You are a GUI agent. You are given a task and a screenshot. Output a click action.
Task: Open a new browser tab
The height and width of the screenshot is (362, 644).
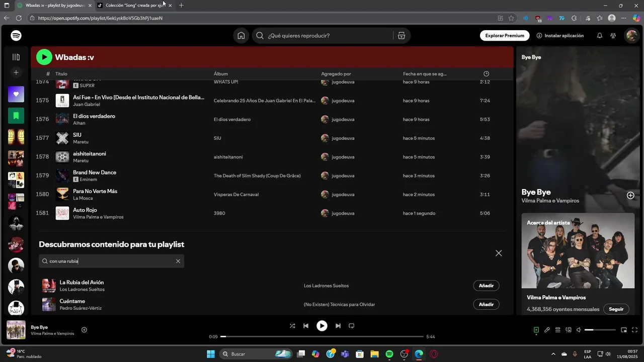(181, 6)
